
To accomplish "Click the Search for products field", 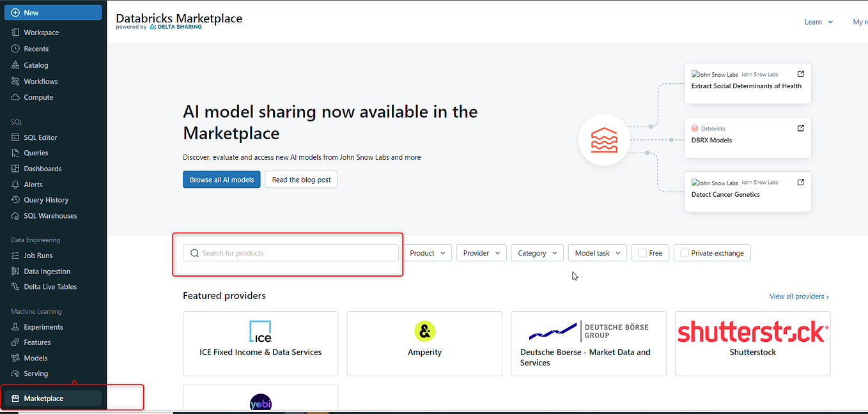I will point(291,253).
